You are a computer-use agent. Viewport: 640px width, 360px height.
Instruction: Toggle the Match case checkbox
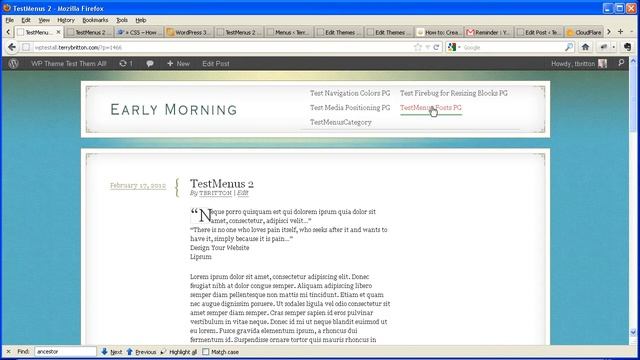point(206,351)
